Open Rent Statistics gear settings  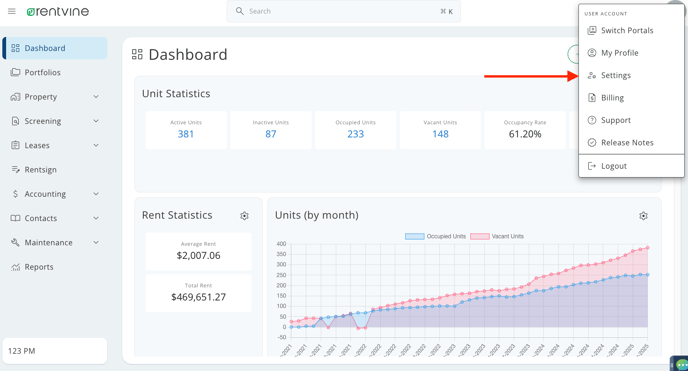pyautogui.click(x=244, y=216)
